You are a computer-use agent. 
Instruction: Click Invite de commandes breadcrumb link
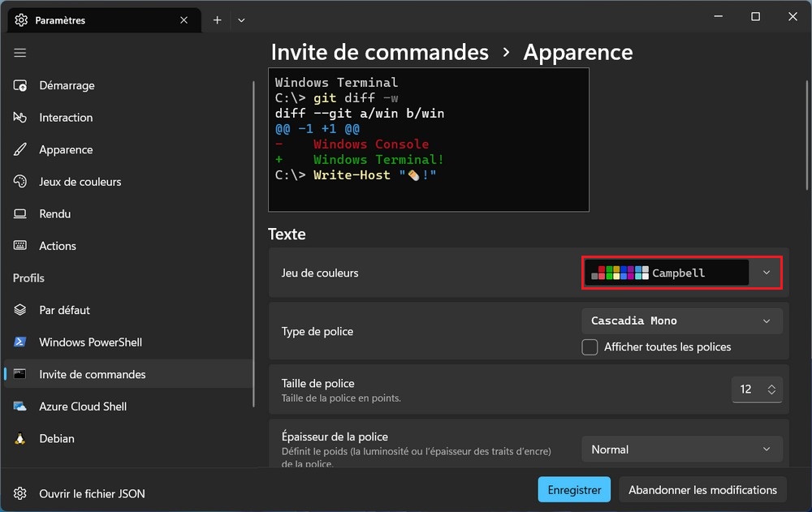click(379, 53)
